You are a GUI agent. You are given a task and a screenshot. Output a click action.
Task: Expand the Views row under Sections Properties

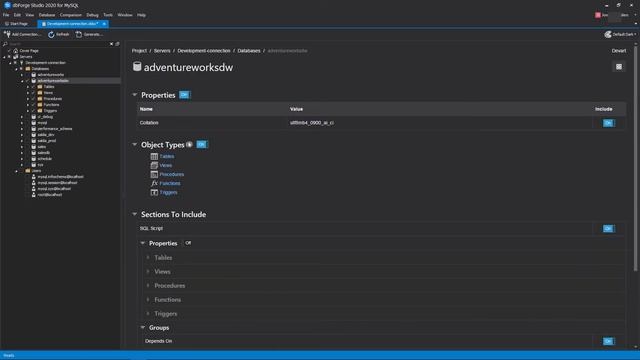pyautogui.click(x=148, y=271)
